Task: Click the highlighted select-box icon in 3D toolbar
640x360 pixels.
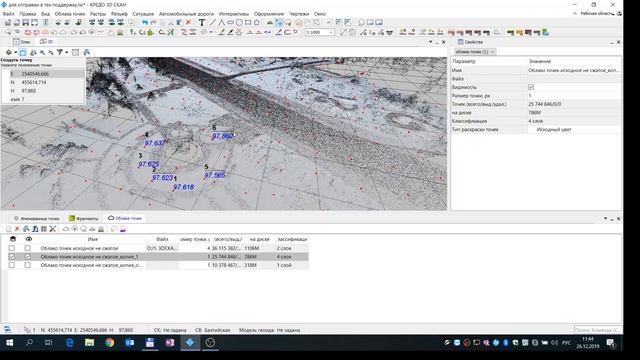Action: (23, 52)
